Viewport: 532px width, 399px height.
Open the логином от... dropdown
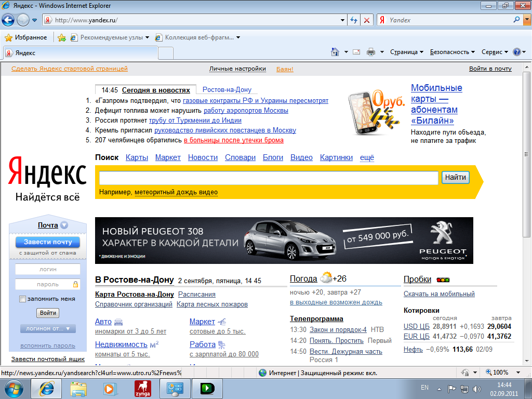pos(48,328)
